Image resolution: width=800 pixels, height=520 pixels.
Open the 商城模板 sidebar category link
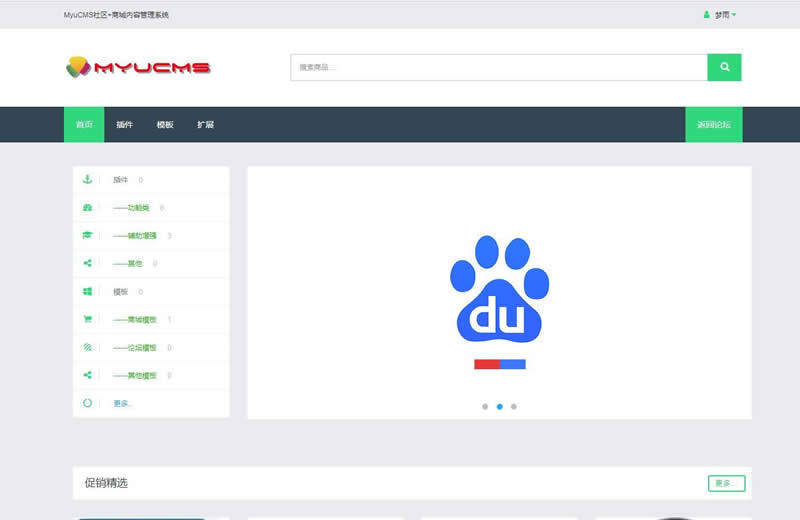point(135,319)
